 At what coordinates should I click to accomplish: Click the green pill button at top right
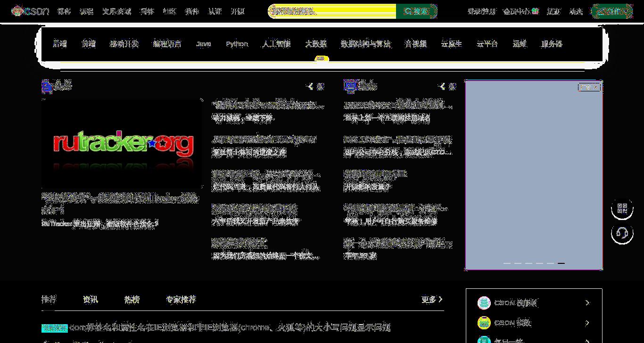[612, 11]
